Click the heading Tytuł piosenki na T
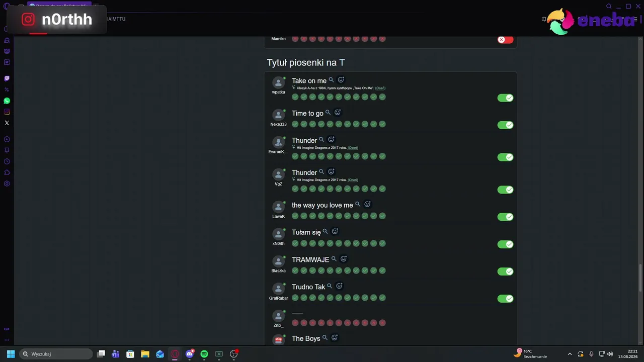The width and height of the screenshot is (644, 362). [x=306, y=63]
